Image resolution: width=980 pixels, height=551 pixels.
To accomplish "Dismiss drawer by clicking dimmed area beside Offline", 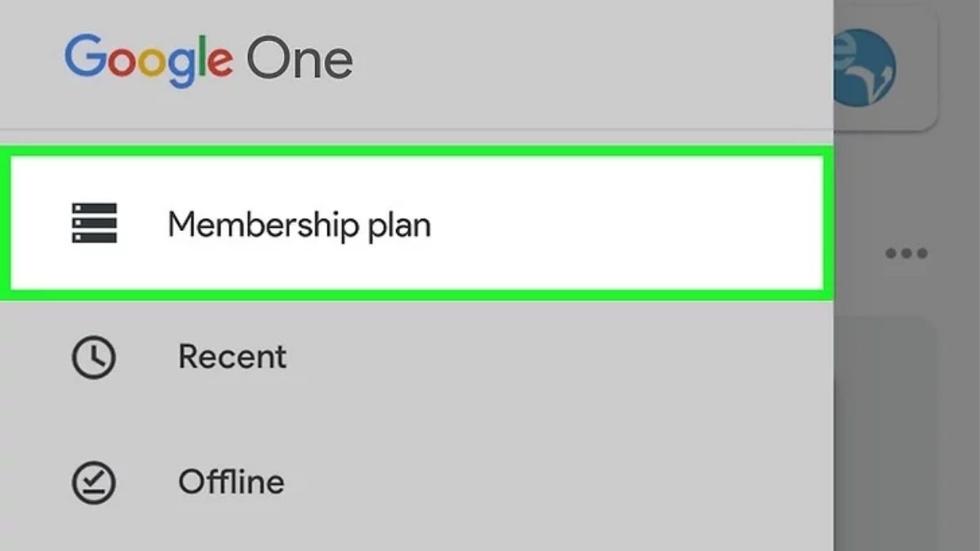I will tap(898, 482).
